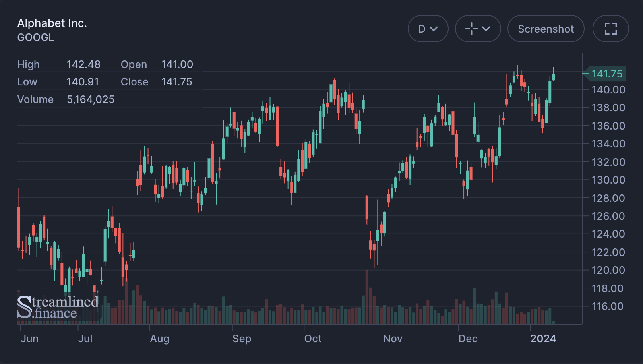Click the Oct label on time axis
This screenshot has height=364, width=643.
pyautogui.click(x=313, y=339)
